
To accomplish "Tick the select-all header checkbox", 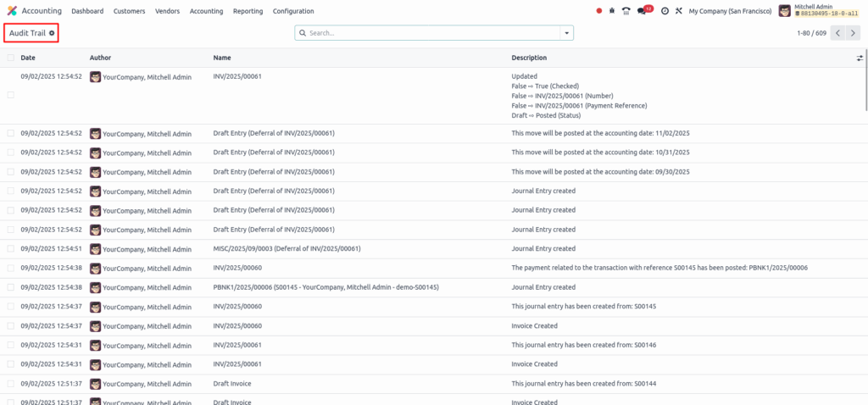I will [x=10, y=58].
